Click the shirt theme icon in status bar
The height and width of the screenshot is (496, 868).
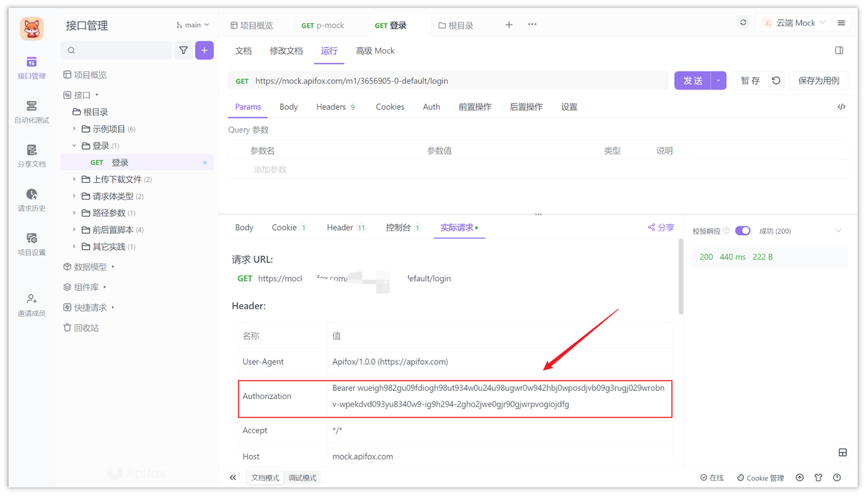pyautogui.click(x=818, y=478)
